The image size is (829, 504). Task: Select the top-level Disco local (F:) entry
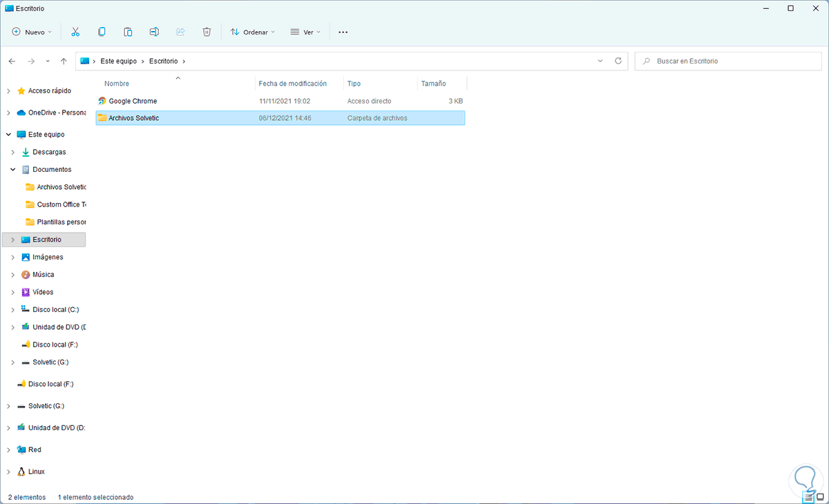pyautogui.click(x=44, y=384)
